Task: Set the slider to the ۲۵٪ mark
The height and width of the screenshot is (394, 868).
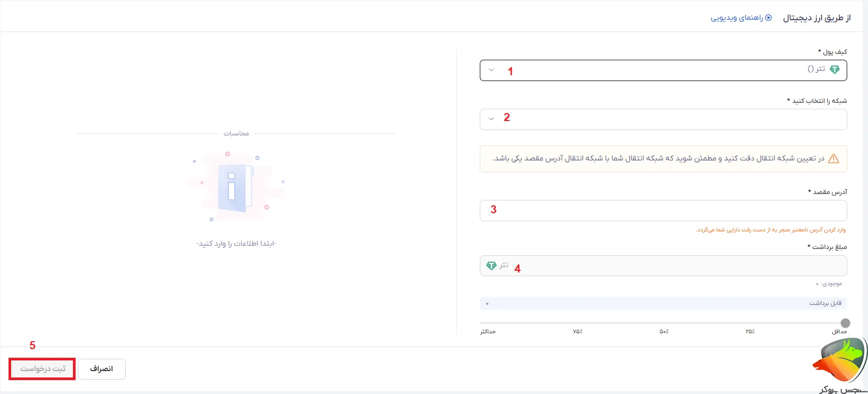Action: (750, 332)
